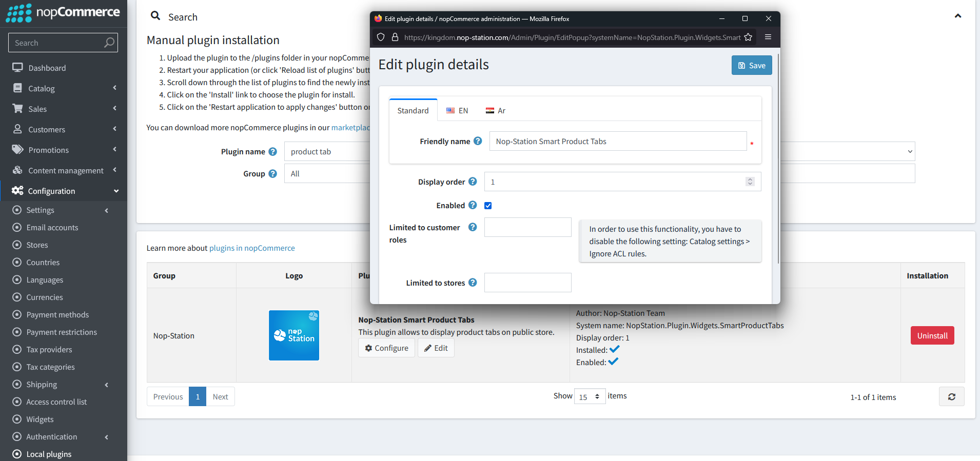The image size is (980, 461).
Task: Expand the Promotions menu
Action: [64, 150]
